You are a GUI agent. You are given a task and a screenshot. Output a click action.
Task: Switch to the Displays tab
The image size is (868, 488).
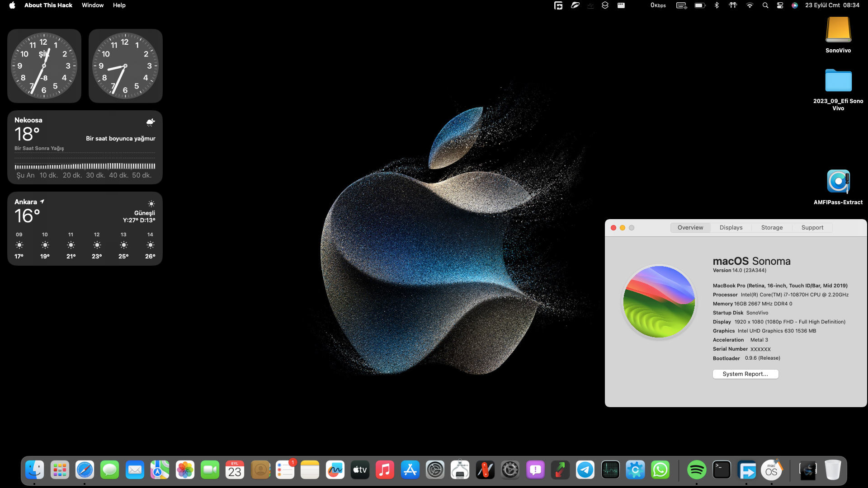click(731, 228)
